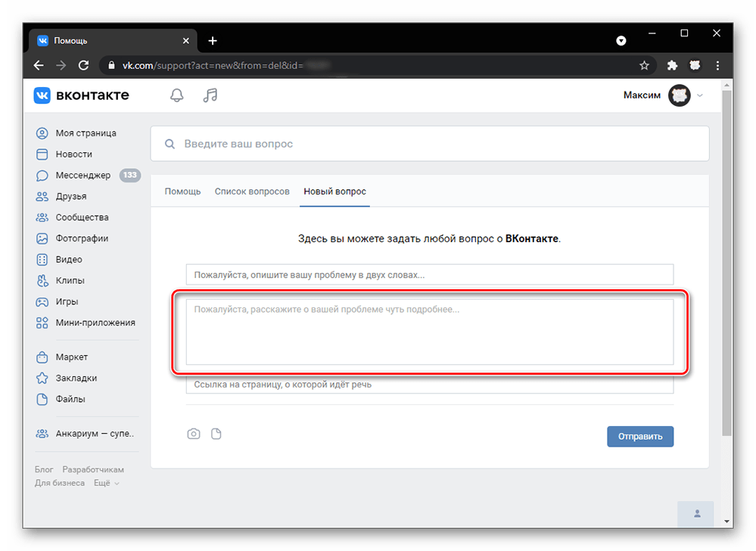This screenshot has height=551, width=756.
Task: Click the browser profile avatar icon
Action: pyautogui.click(x=695, y=66)
